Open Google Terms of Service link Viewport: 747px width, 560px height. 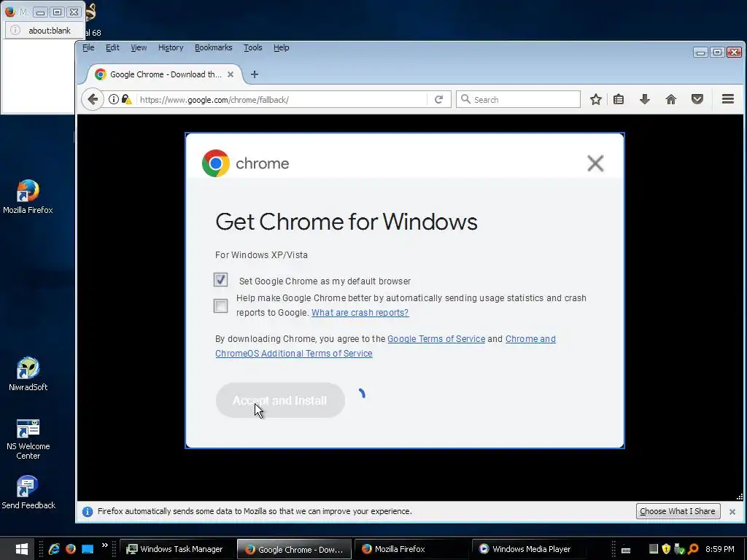tap(436, 338)
